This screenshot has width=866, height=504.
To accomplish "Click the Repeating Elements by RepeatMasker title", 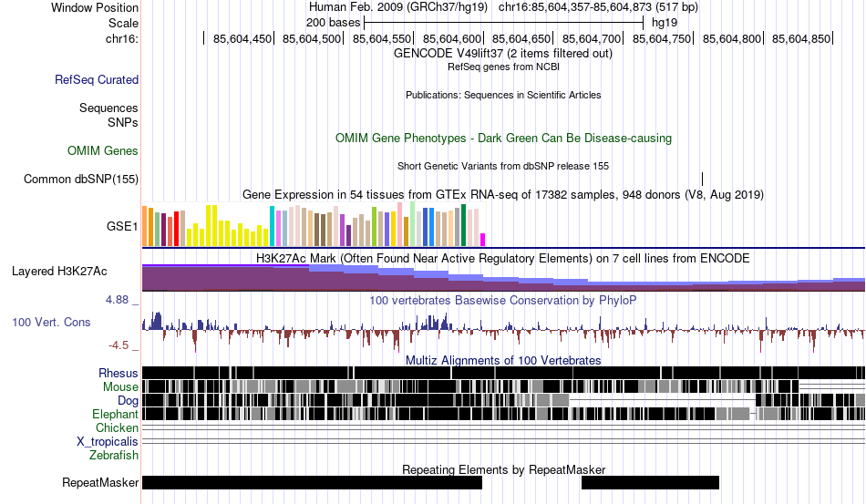I will (x=503, y=469).
